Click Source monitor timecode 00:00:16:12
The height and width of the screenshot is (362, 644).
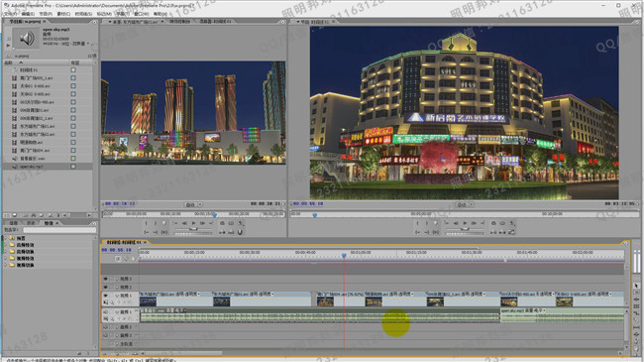pos(120,203)
